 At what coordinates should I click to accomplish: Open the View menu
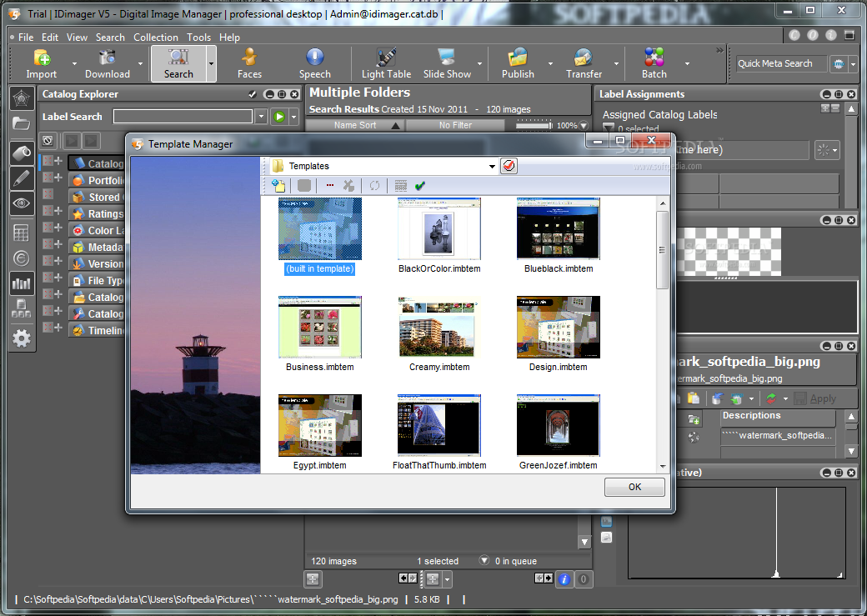tap(77, 37)
